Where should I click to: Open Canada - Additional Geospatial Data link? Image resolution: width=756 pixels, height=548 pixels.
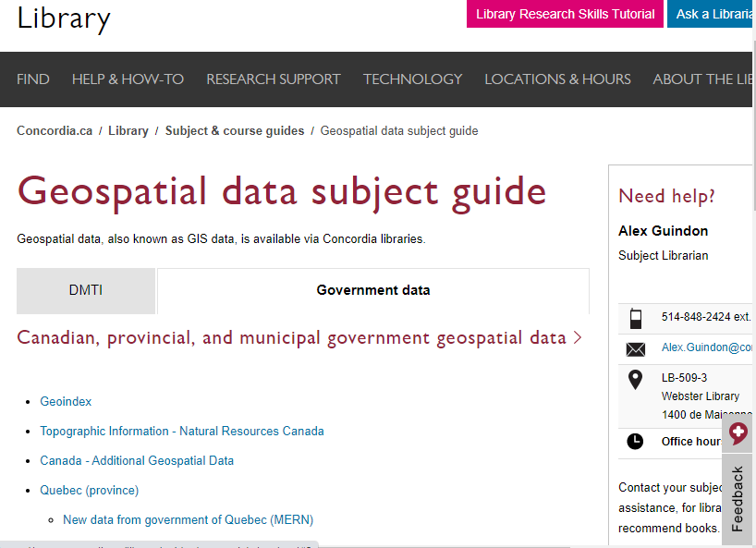pos(137,460)
